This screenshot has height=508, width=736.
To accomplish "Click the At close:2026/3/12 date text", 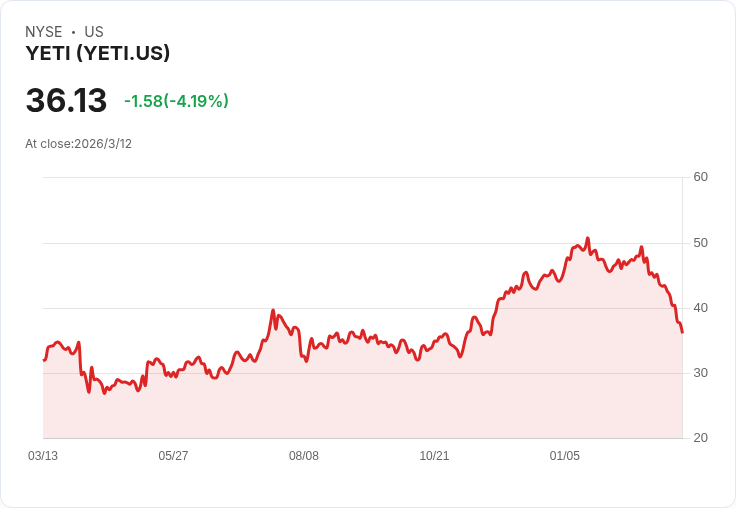I will (x=78, y=143).
